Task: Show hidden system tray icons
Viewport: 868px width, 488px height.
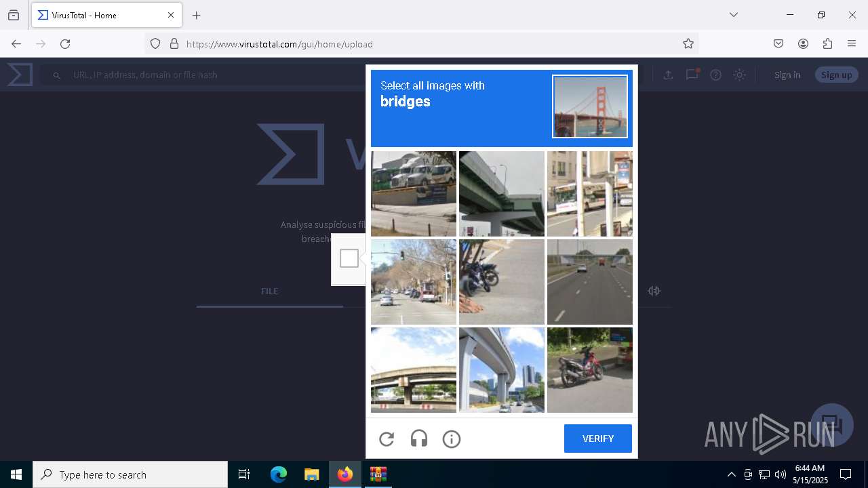Action: tap(731, 474)
